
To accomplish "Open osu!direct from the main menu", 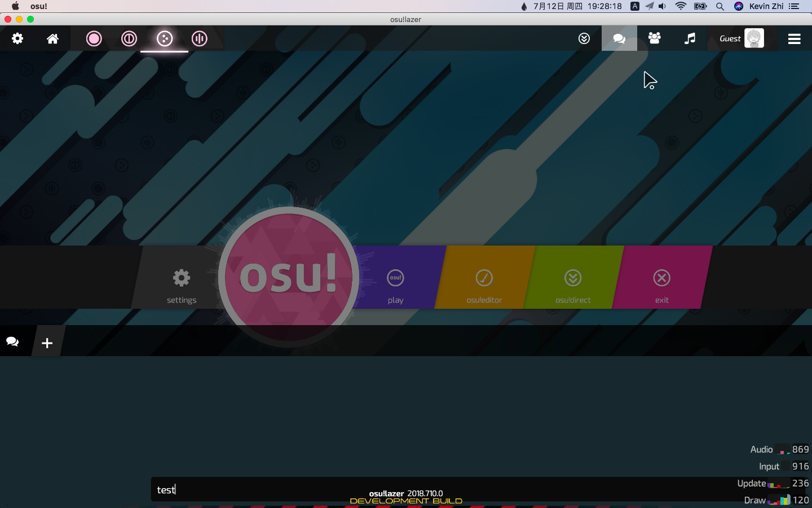I will (572, 285).
